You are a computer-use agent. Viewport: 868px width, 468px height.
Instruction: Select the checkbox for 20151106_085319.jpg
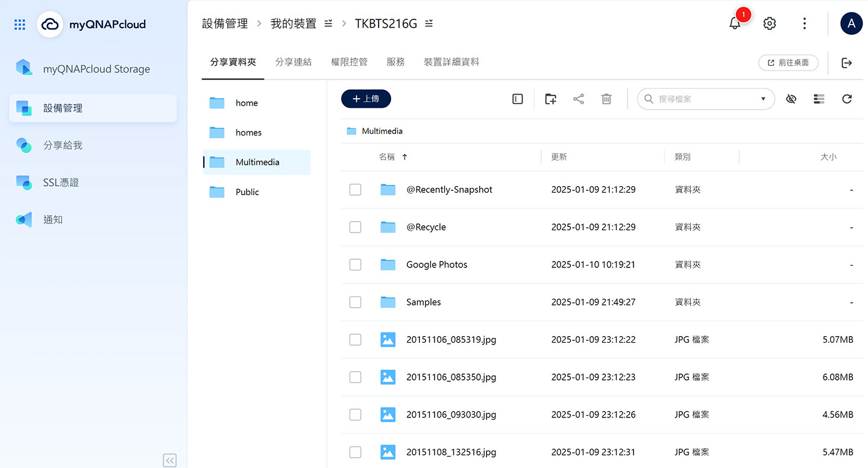(x=356, y=340)
